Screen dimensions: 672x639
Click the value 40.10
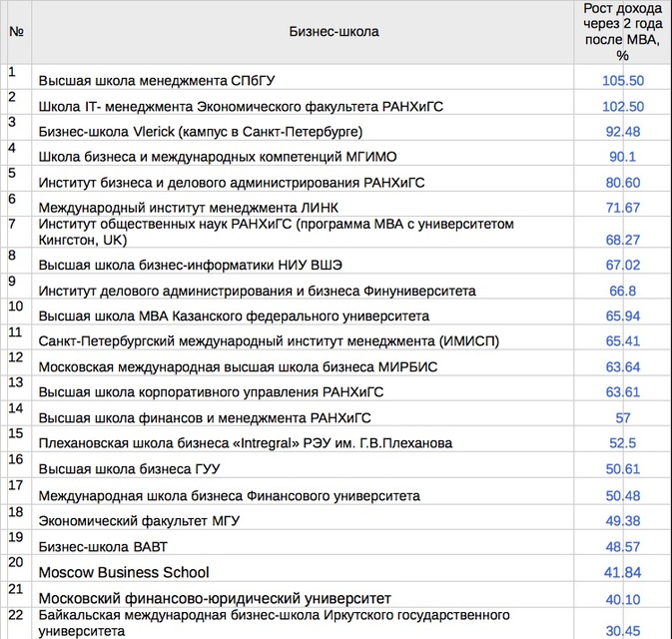point(623,599)
